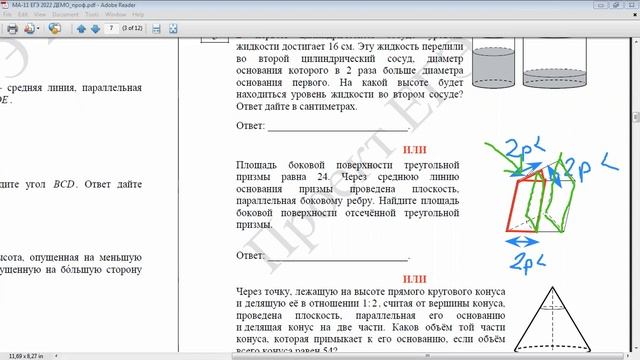
Task: Click the text 'средняя линия, параллельная'
Action: pos(74,88)
